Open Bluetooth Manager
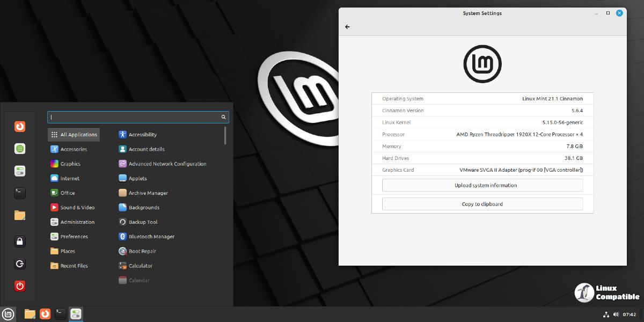The height and width of the screenshot is (322, 644). (147, 236)
